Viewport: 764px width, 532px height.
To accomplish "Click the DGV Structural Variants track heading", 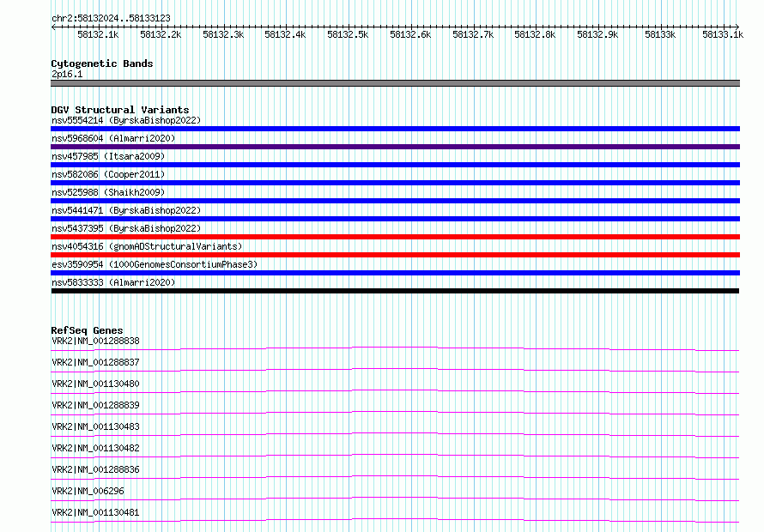I will [120, 110].
